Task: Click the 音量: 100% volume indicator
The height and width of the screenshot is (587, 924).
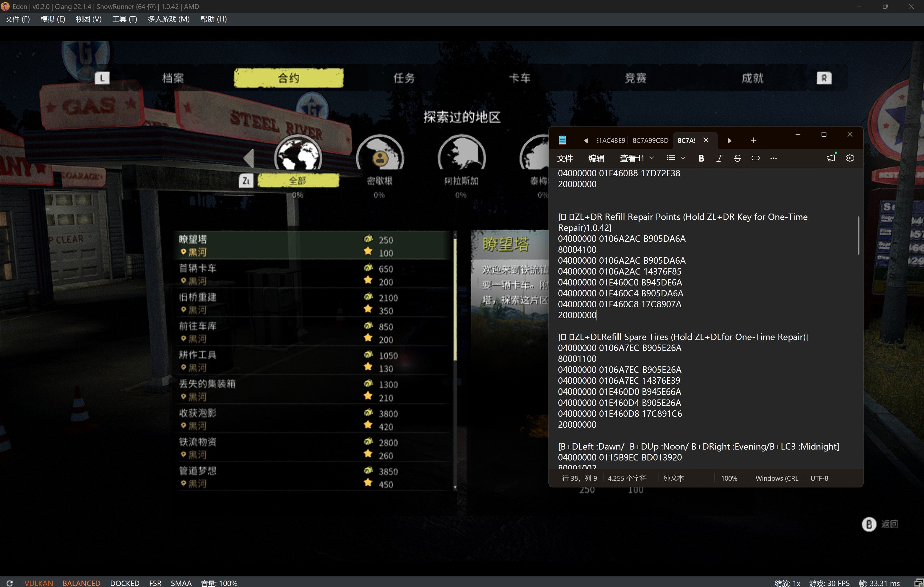Action: [219, 583]
